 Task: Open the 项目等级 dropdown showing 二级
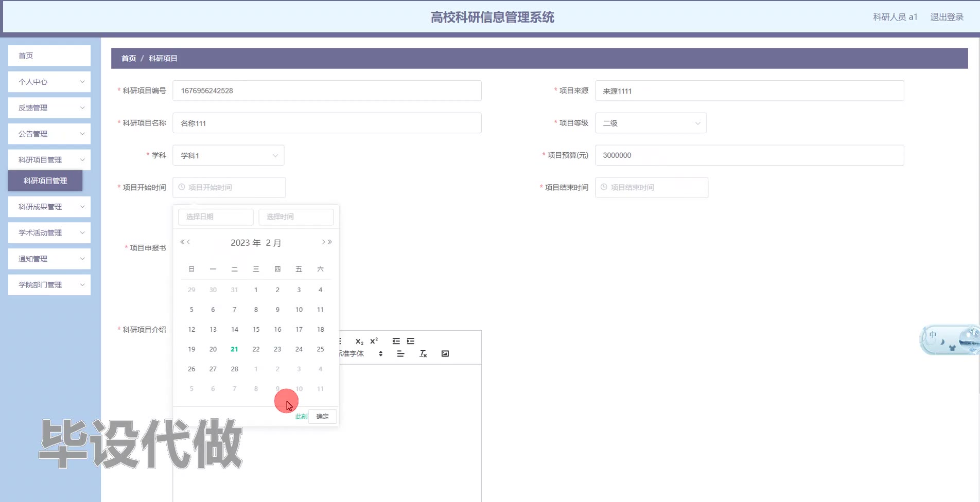[651, 123]
